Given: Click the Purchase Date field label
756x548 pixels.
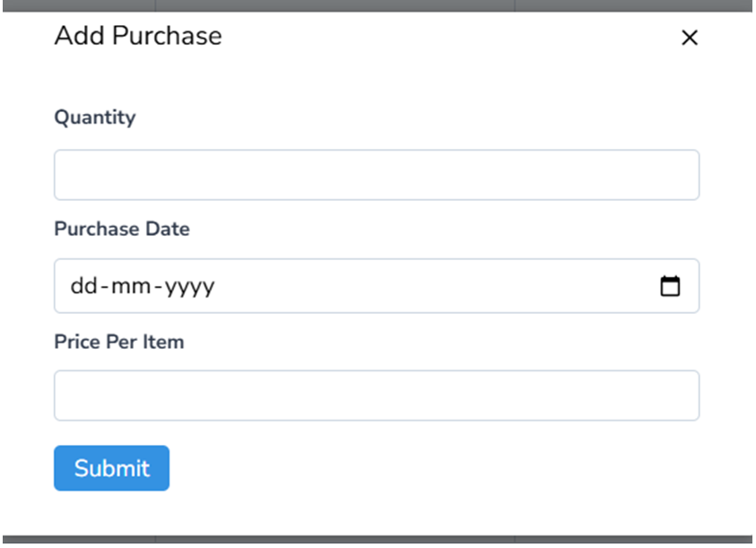Looking at the screenshot, I should pyautogui.click(x=122, y=229).
